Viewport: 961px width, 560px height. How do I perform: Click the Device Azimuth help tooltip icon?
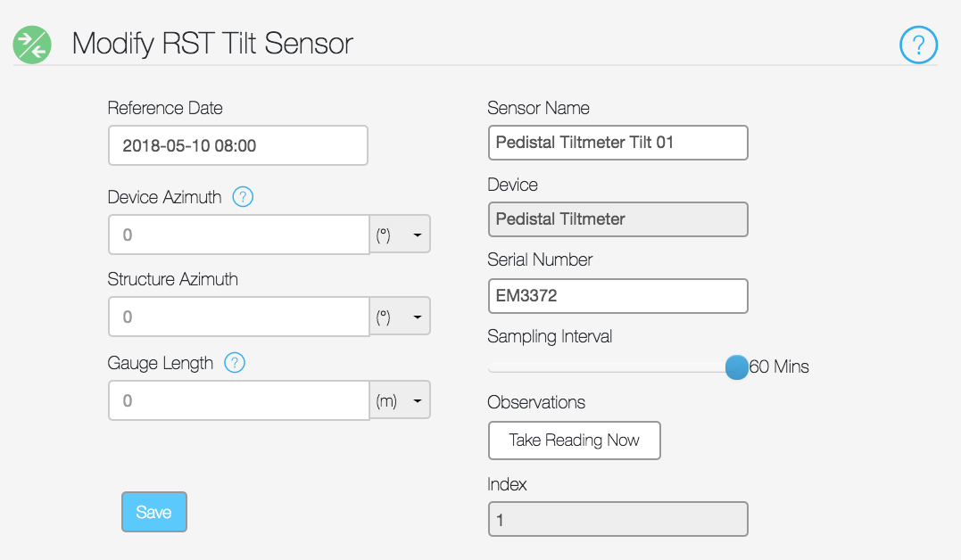coord(242,196)
